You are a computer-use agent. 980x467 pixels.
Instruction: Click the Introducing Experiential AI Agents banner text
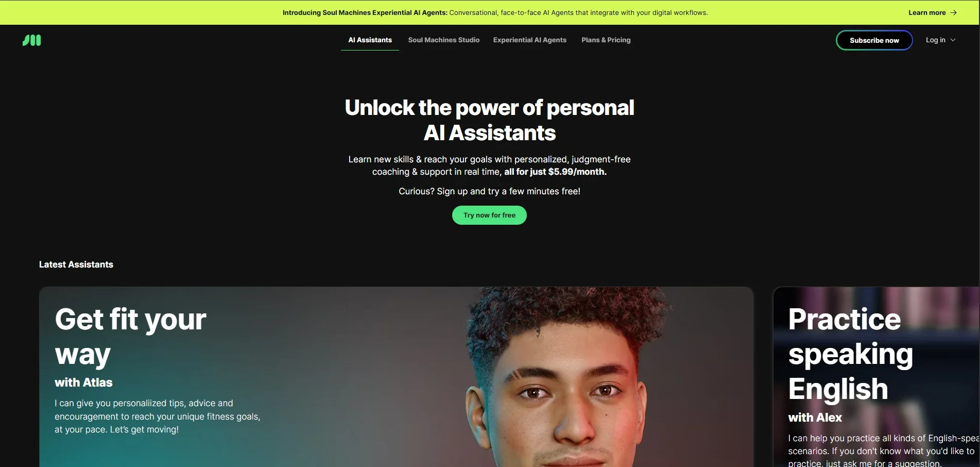495,12
